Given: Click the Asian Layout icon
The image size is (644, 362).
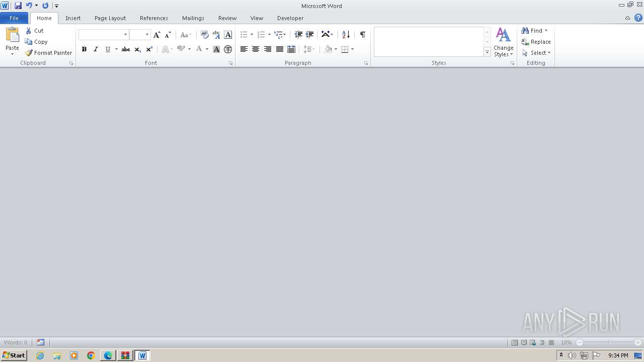Looking at the screenshot, I should tap(326, 35).
